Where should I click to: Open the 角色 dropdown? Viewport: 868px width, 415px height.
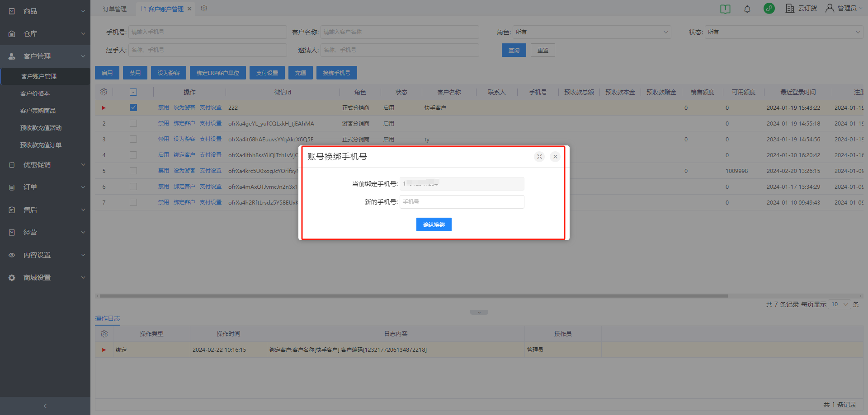click(x=592, y=32)
